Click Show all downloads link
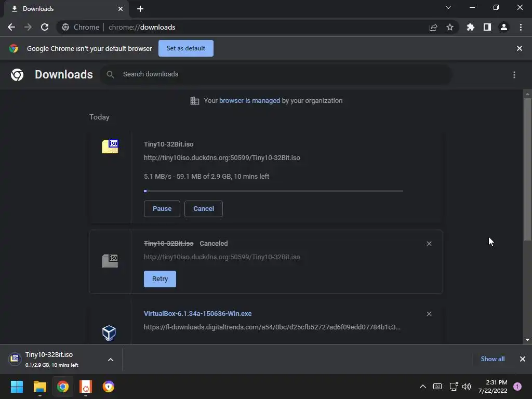Viewport: 532px width, 399px height. (493, 359)
